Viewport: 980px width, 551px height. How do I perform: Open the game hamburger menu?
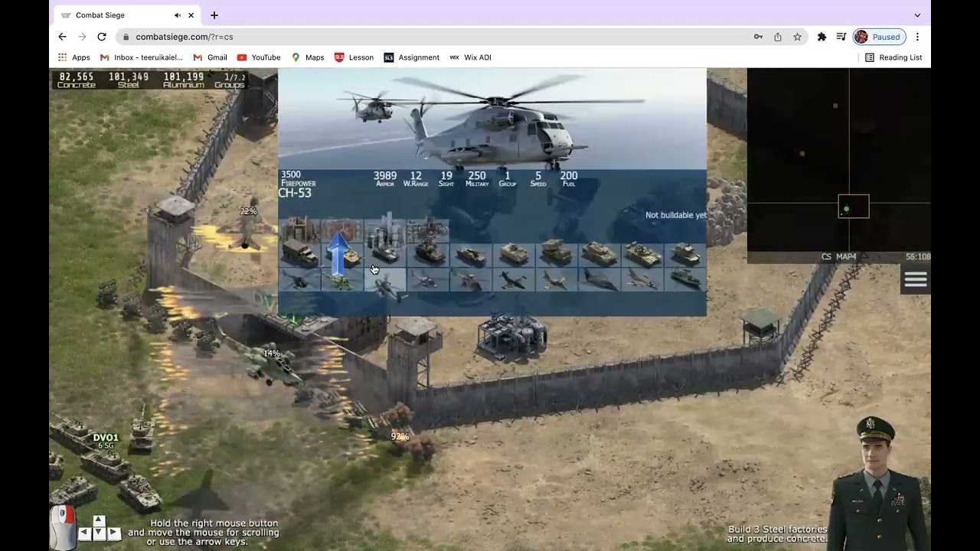916,280
